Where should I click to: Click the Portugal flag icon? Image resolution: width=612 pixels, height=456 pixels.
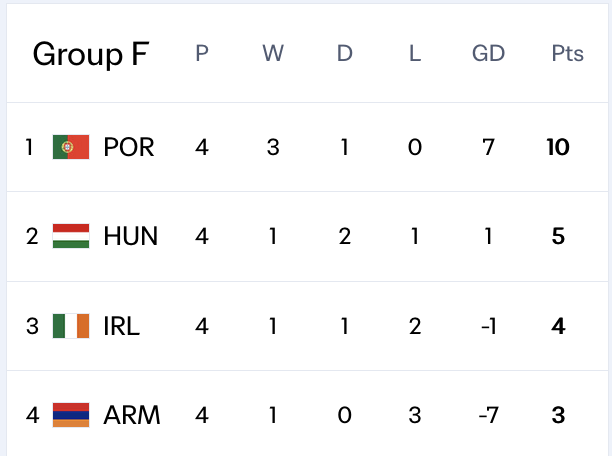coord(71,147)
